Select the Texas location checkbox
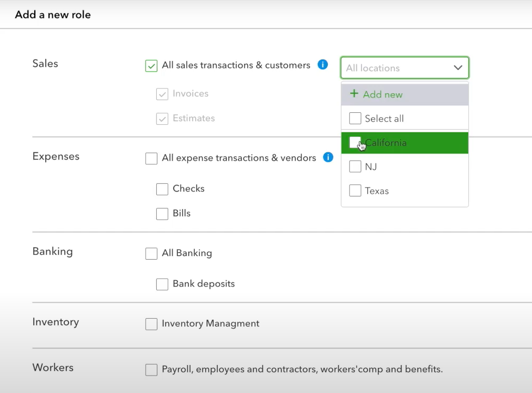Screen dimensions: 532x393 (x=355, y=191)
